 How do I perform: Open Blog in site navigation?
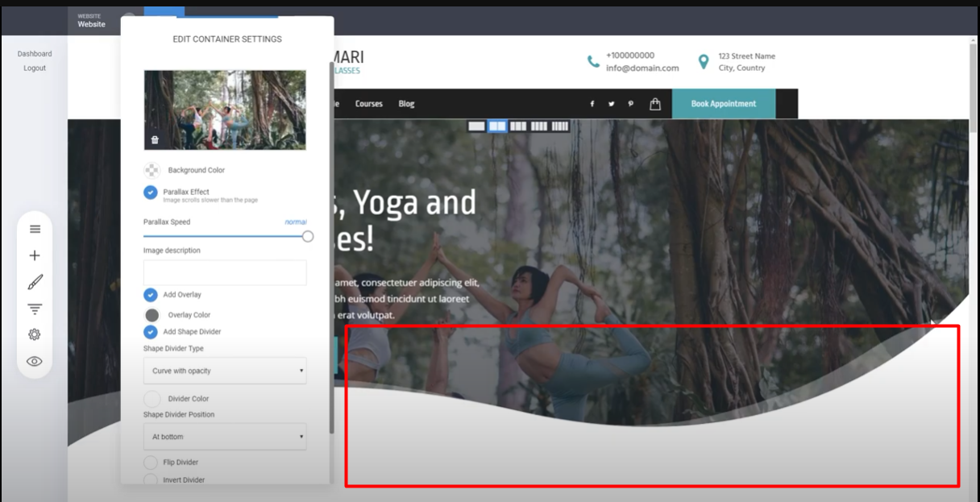tap(406, 104)
